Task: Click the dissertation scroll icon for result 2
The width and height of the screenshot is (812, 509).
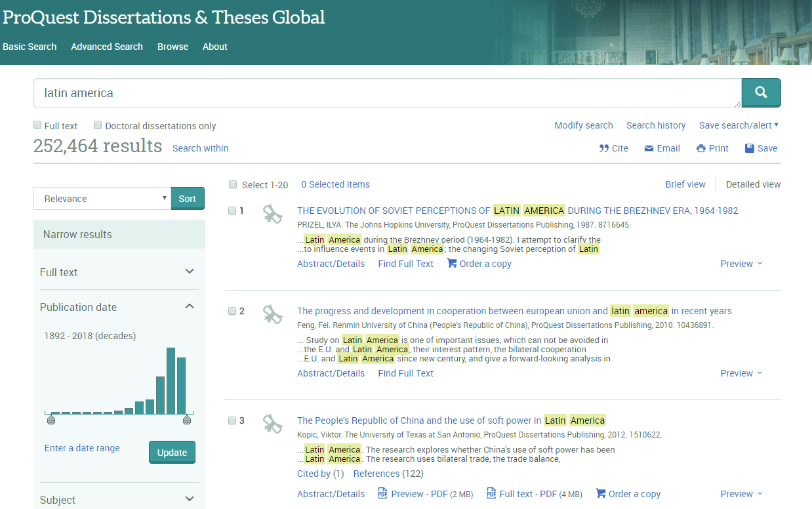Action: pyautogui.click(x=272, y=314)
